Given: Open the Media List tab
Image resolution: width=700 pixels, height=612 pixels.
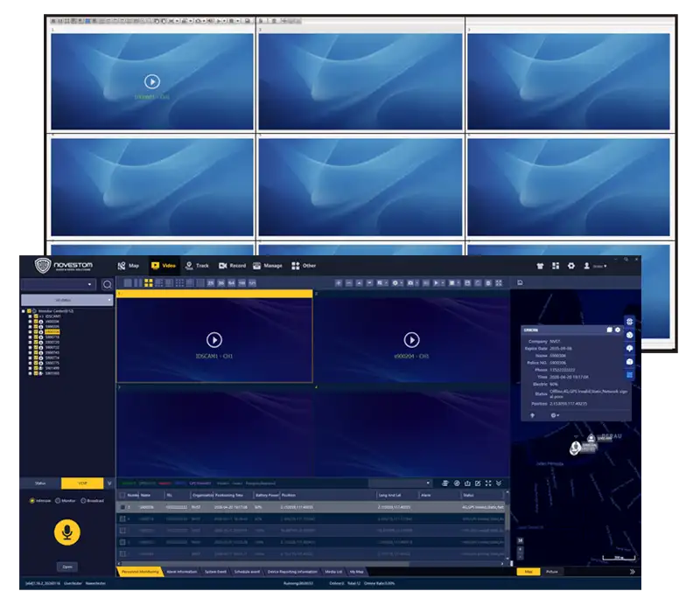Looking at the screenshot, I should tap(333, 572).
